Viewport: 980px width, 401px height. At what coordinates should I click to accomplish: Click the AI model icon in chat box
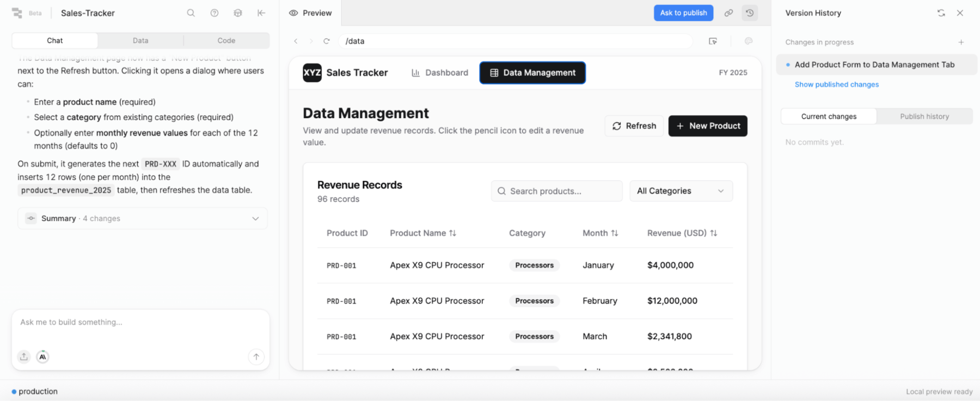point(42,357)
